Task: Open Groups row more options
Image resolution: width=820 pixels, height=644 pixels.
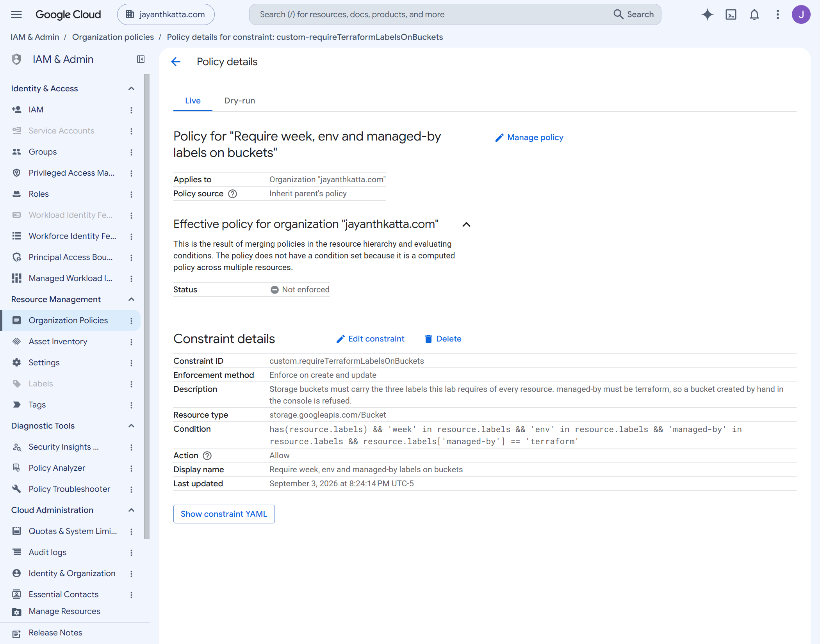Action: 131,152
